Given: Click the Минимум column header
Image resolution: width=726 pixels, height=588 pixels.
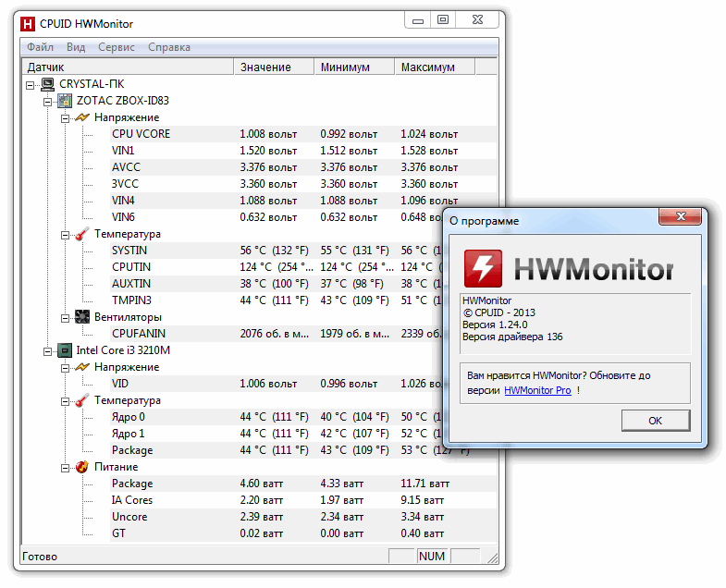Looking at the screenshot, I should pyautogui.click(x=354, y=67).
